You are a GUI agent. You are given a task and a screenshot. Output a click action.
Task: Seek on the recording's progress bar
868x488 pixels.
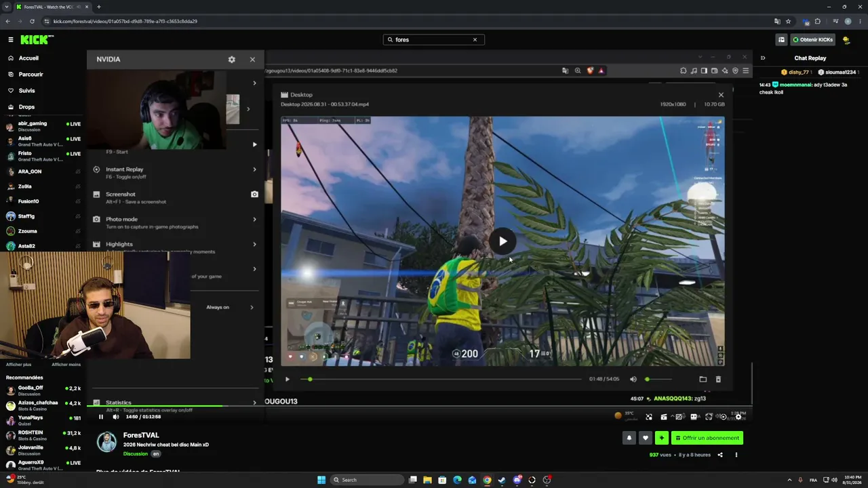pyautogui.click(x=441, y=380)
